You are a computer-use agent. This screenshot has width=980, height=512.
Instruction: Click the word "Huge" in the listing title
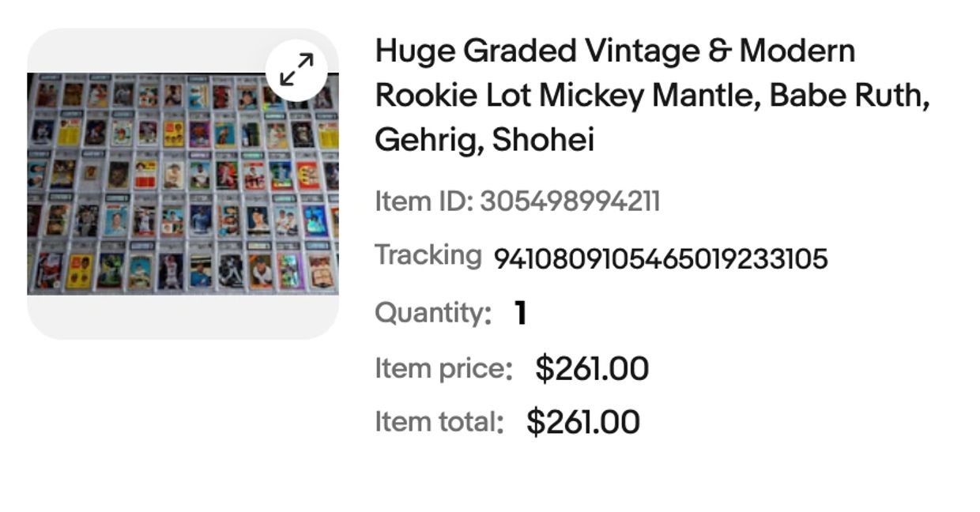pyautogui.click(x=414, y=51)
